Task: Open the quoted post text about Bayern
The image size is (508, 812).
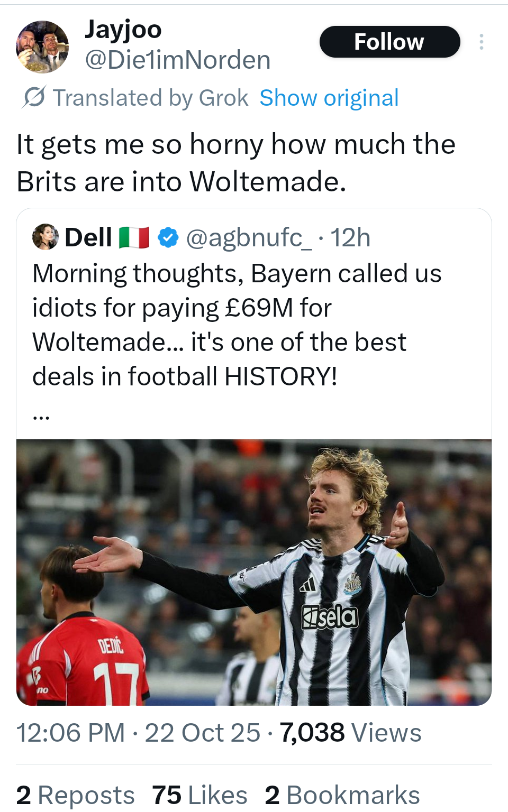Action: click(x=237, y=325)
